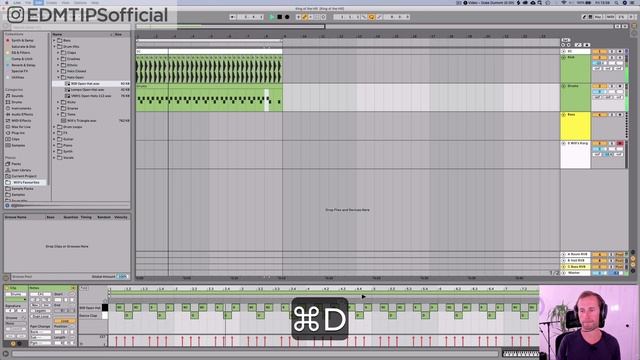The image size is (640, 360).
Task: Click the Lemon Open Hat.wav sample icon
Action: click(x=68, y=89)
